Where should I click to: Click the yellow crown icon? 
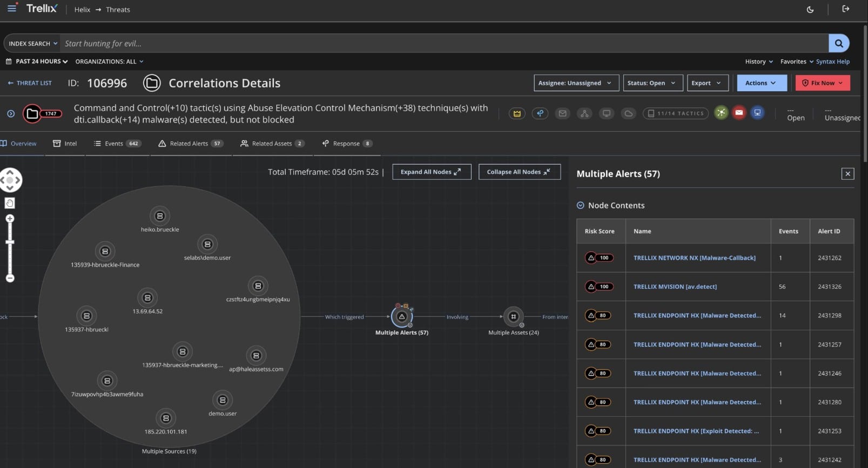click(x=517, y=113)
